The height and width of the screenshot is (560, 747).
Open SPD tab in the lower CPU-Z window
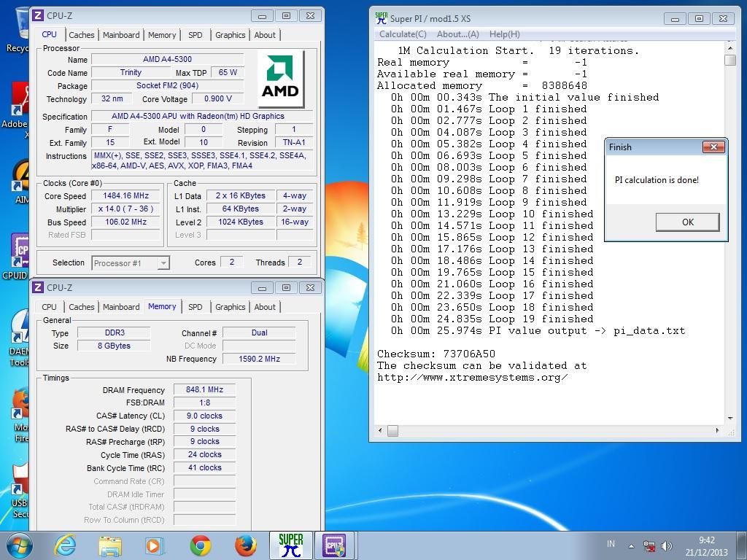point(196,307)
